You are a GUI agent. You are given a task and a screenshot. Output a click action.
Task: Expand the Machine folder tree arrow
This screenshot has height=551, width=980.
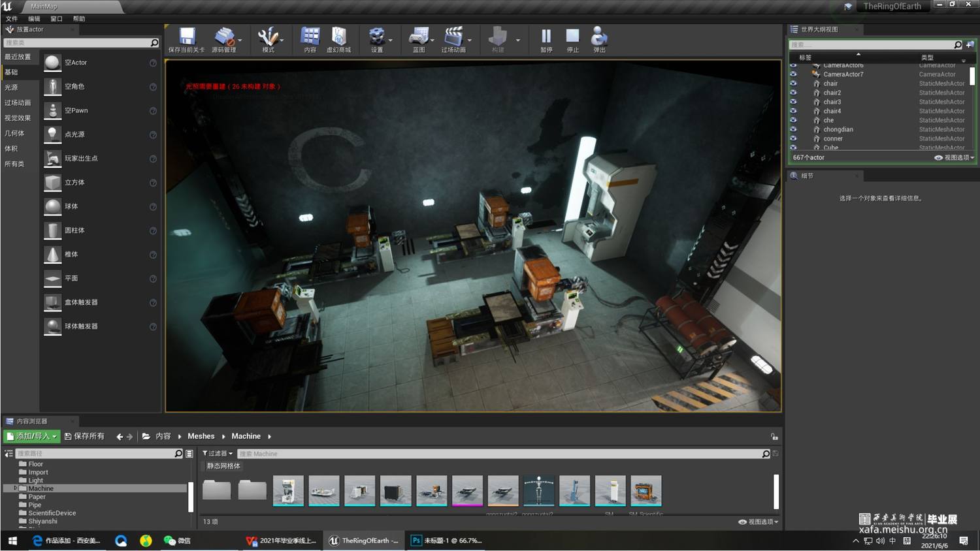pyautogui.click(x=15, y=488)
